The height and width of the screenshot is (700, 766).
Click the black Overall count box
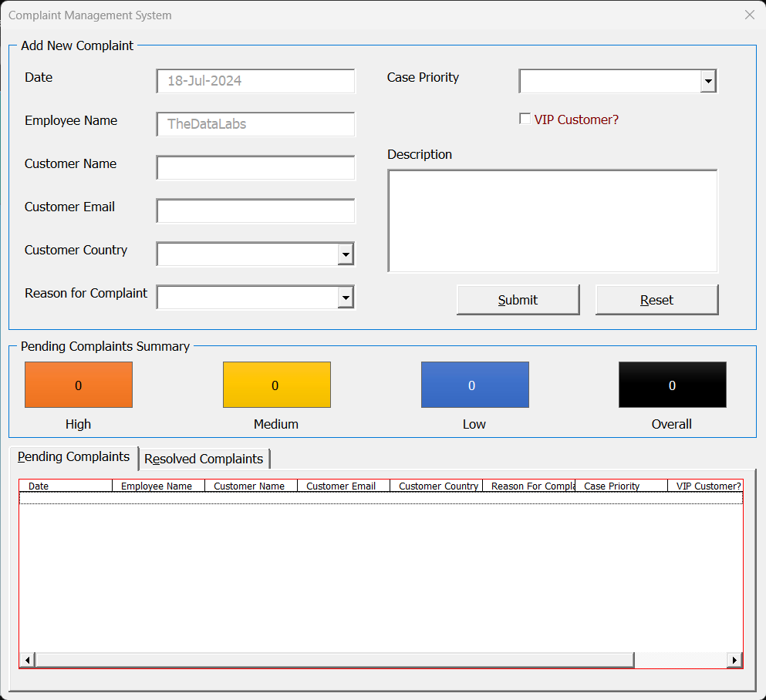[x=672, y=385]
